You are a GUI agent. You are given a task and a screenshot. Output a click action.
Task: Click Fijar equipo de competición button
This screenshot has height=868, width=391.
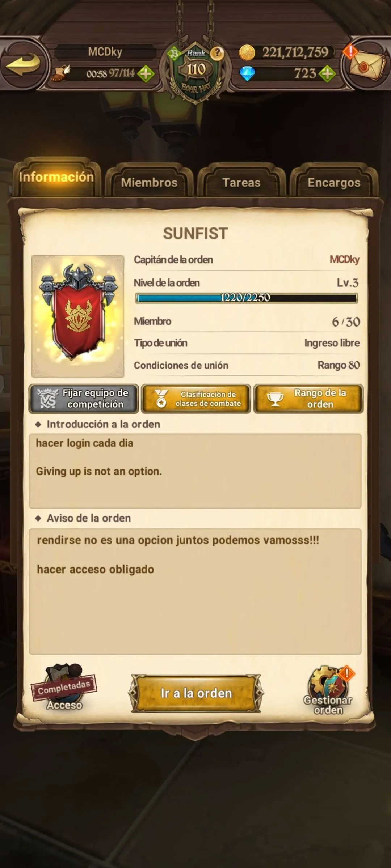84,399
